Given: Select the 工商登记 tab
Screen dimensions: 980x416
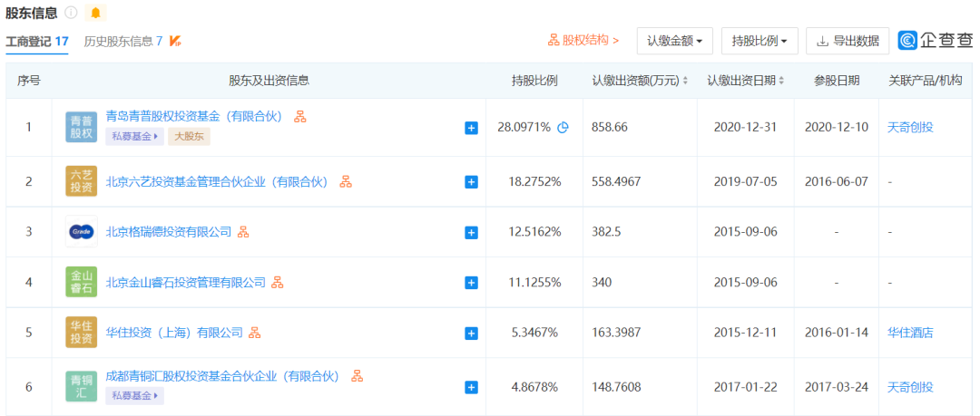Looking at the screenshot, I should 37,41.
